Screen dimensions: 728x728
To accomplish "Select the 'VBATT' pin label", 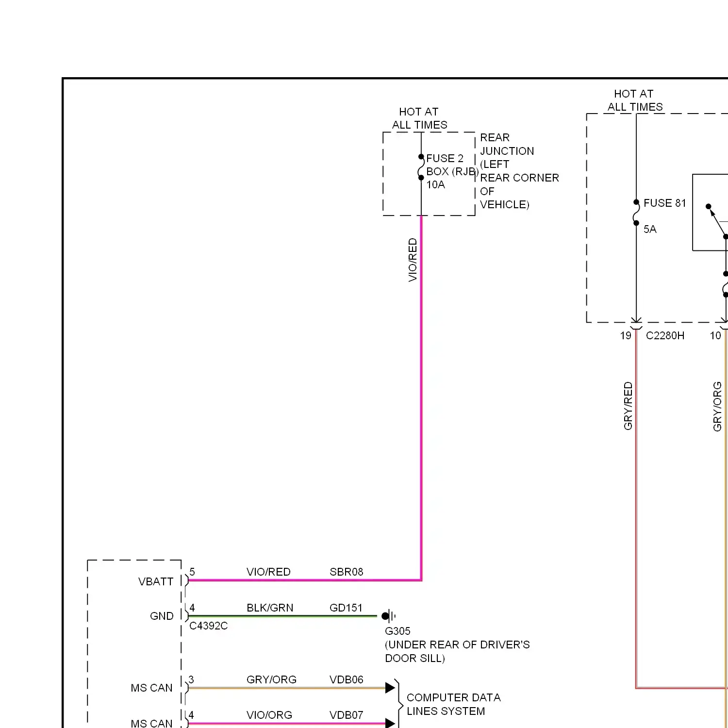I will (156, 581).
